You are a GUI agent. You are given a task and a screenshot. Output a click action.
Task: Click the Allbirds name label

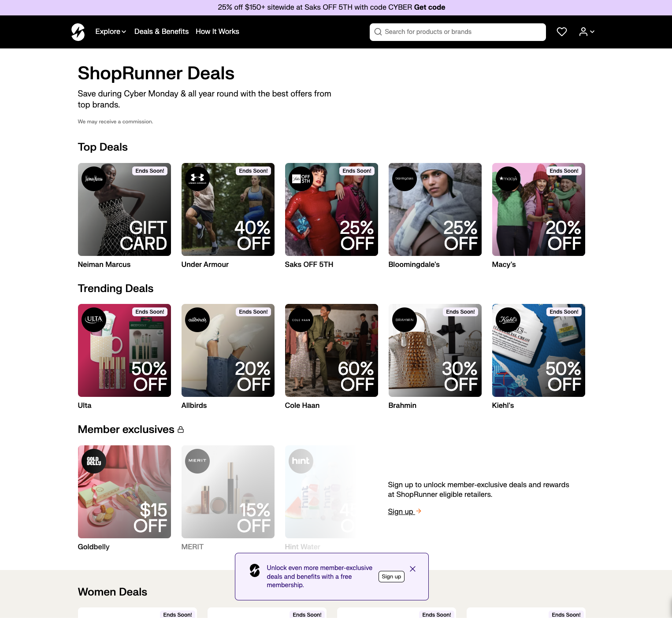point(194,406)
